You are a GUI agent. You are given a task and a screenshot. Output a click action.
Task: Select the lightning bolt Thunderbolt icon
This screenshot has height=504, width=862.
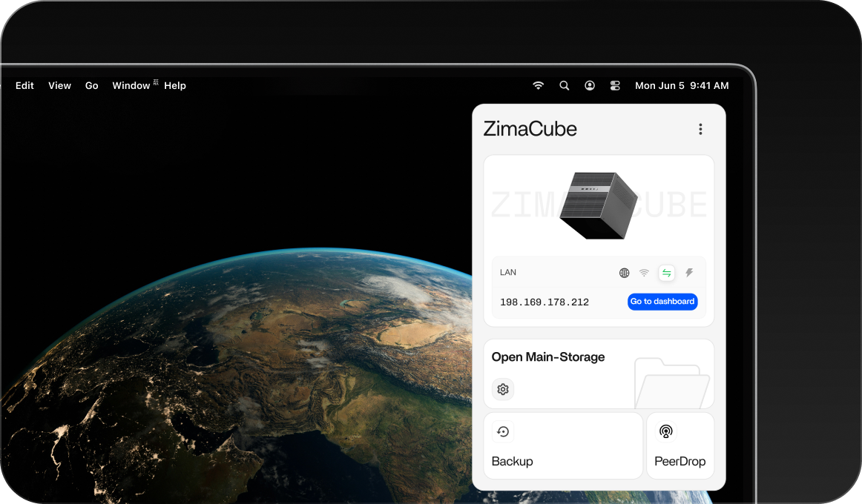click(689, 272)
